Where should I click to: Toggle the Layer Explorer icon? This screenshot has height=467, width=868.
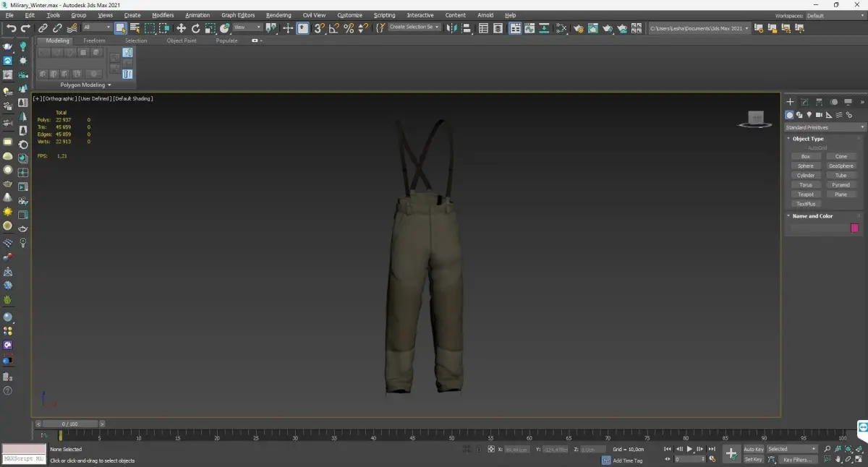tap(499, 28)
